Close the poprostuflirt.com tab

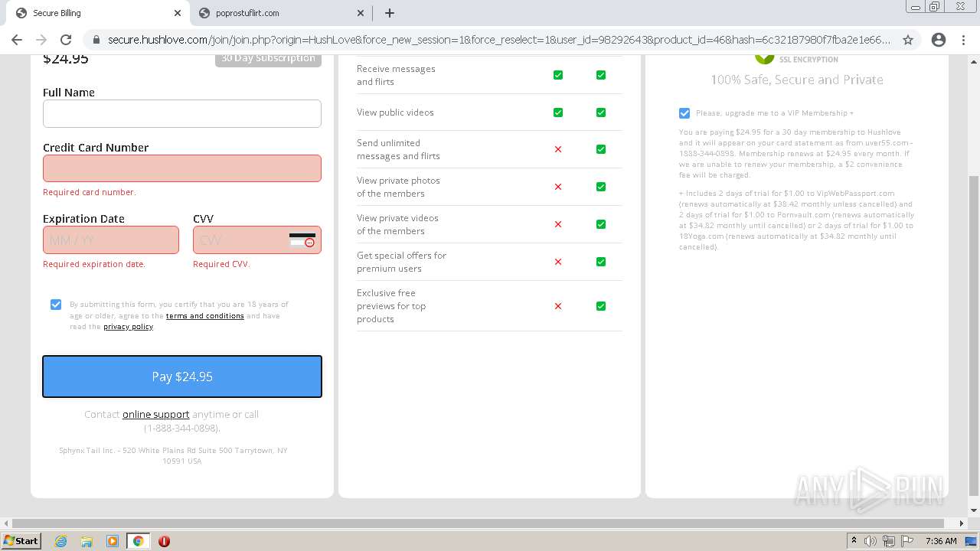[x=361, y=13]
